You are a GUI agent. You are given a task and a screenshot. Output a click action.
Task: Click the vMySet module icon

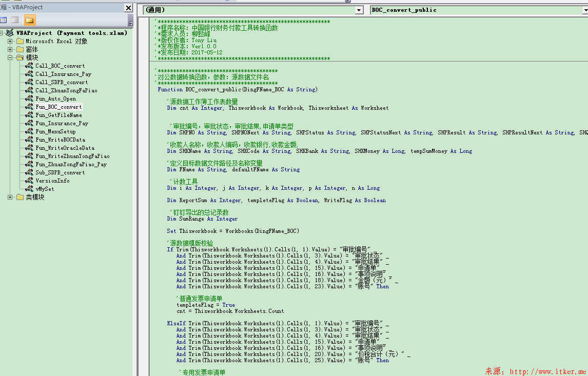[x=29, y=189]
